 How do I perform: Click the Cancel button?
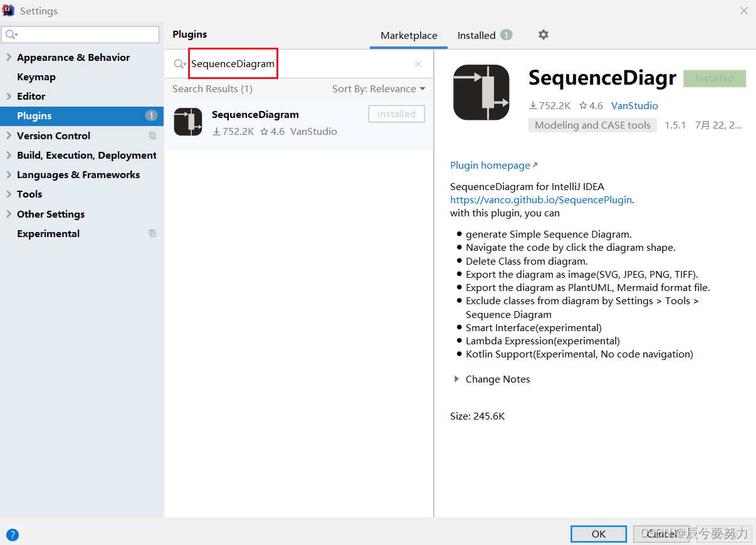click(x=661, y=534)
